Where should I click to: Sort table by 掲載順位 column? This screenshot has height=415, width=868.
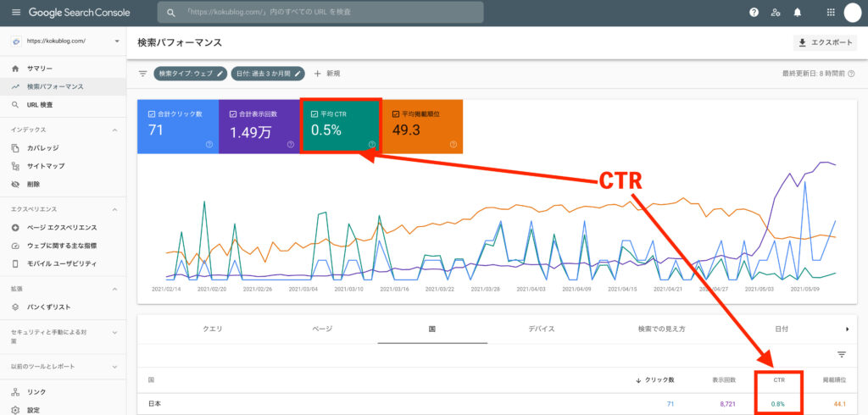834,380
